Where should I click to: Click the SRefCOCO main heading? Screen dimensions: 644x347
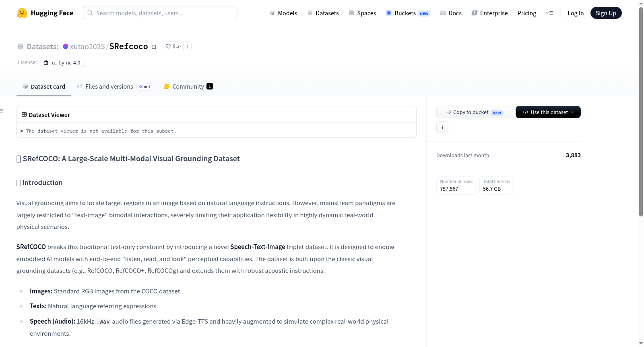[128, 159]
